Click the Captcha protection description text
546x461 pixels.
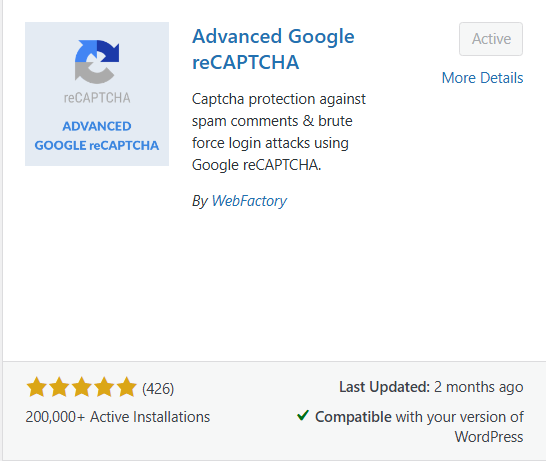(x=279, y=132)
